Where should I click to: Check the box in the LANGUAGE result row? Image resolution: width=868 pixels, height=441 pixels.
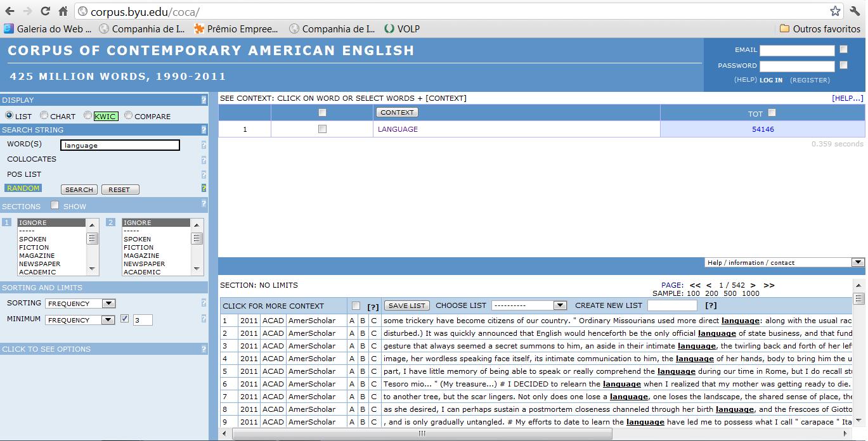pyautogui.click(x=322, y=129)
